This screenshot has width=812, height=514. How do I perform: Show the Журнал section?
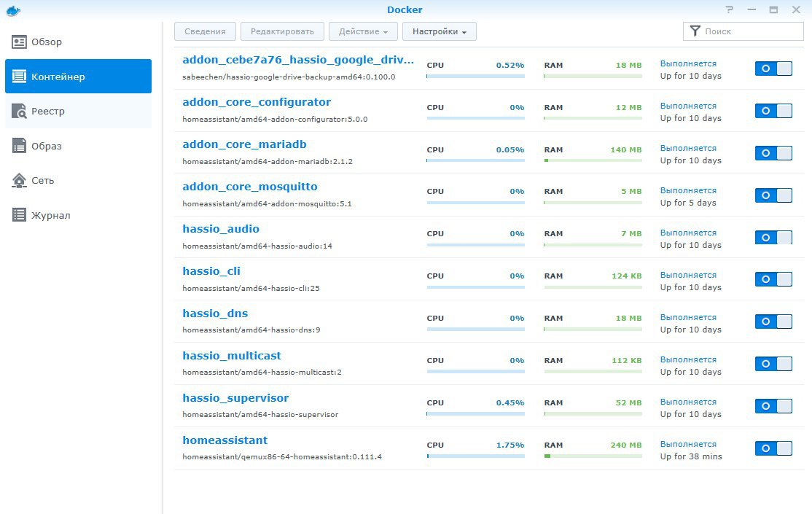click(78, 215)
